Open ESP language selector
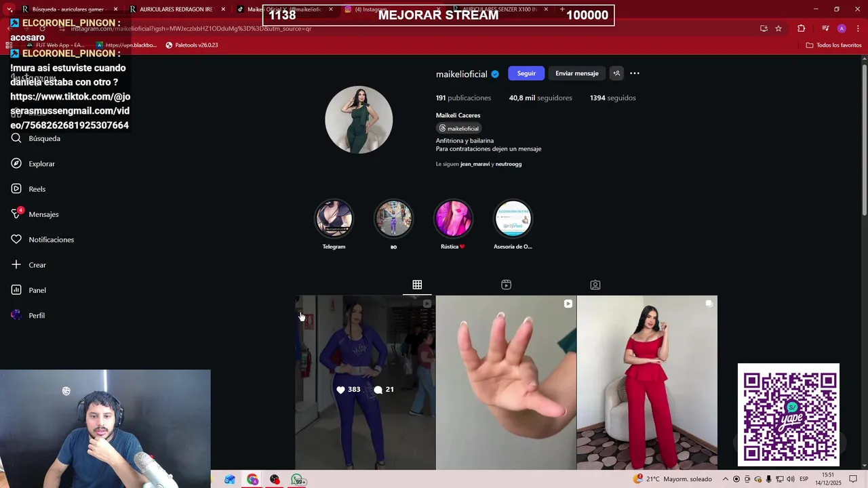This screenshot has width=868, height=488. click(x=804, y=479)
